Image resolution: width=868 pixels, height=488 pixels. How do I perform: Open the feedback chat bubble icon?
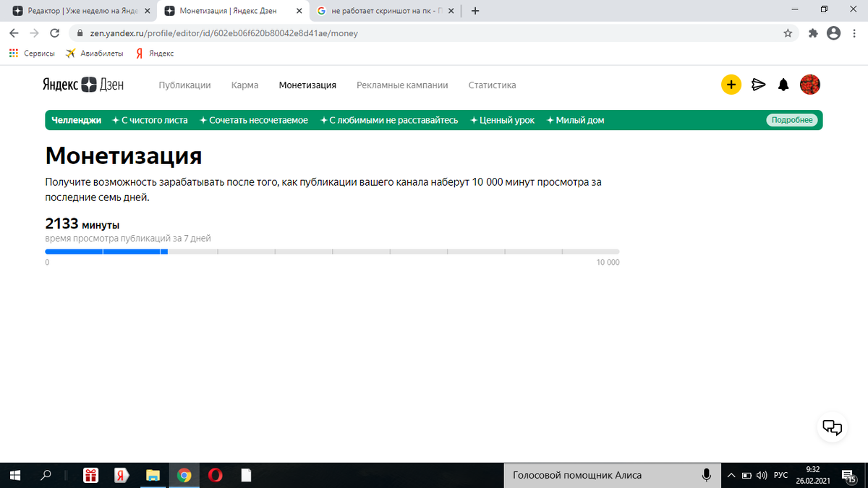(x=832, y=427)
